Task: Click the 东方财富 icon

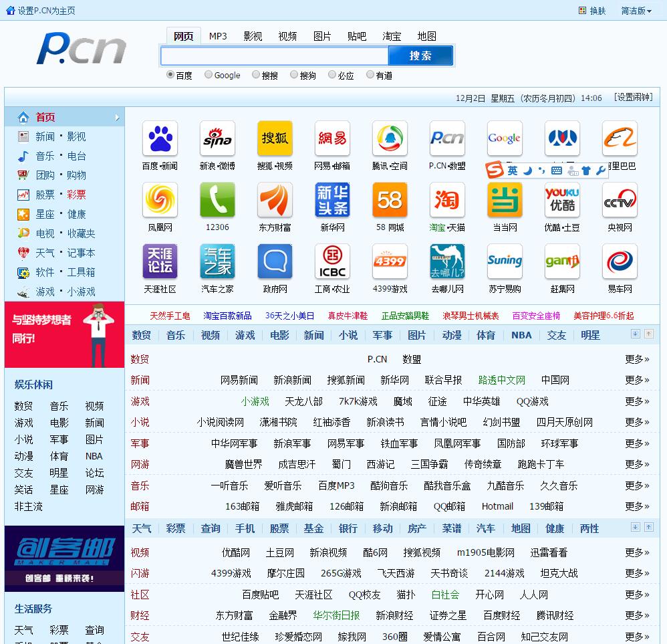Action: click(x=275, y=200)
